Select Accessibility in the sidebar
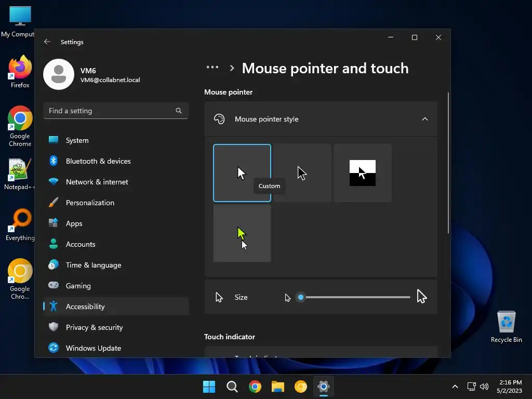Viewport: 532px width, 399px height. coord(116,307)
